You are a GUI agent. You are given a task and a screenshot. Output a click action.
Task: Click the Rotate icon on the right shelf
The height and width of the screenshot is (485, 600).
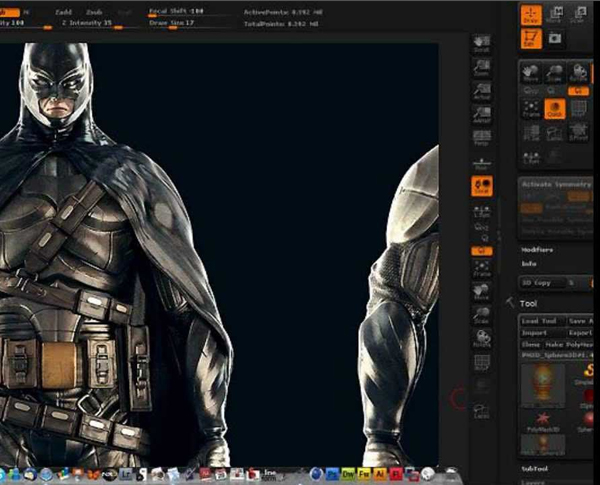point(482,338)
